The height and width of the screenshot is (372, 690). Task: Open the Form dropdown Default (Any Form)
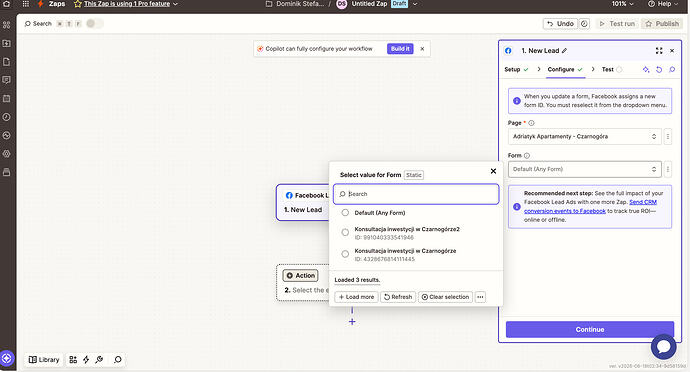click(x=584, y=169)
